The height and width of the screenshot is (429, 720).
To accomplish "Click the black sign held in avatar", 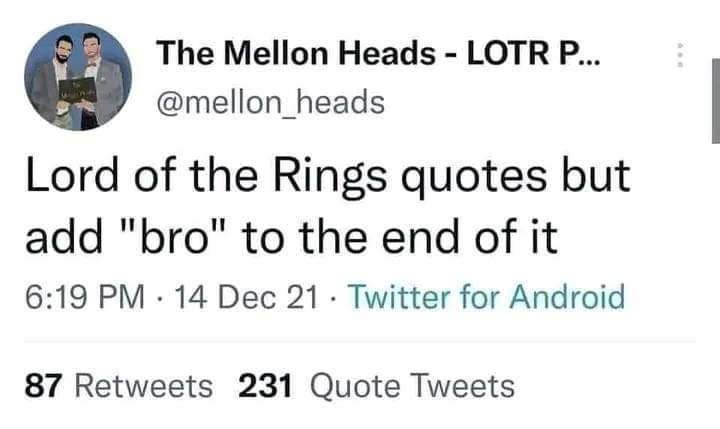I will (78, 90).
